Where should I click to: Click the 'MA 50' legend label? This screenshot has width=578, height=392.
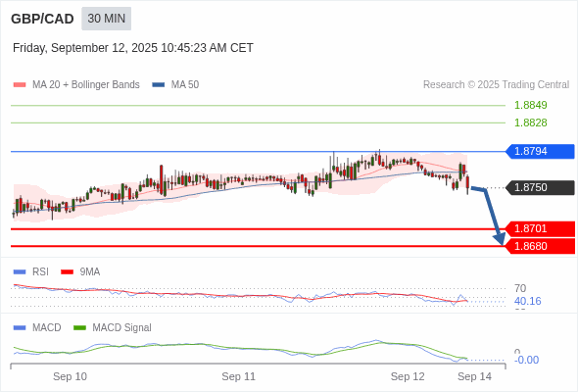tap(185, 85)
